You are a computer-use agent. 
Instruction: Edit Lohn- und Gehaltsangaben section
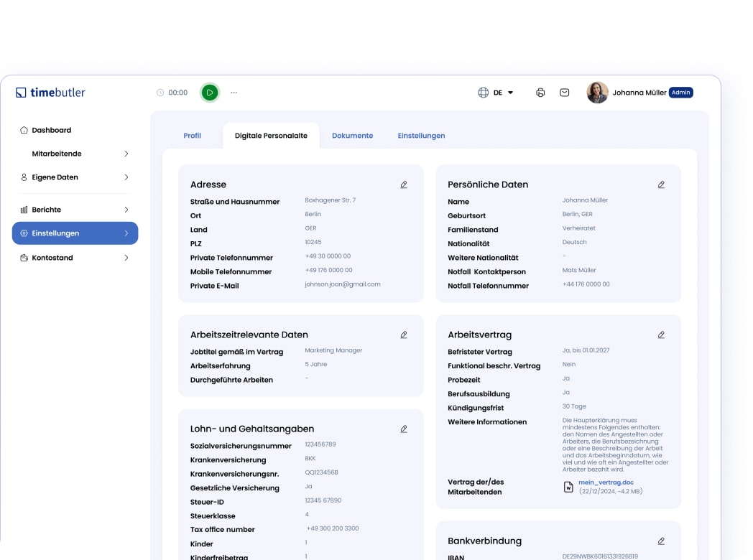point(404,429)
